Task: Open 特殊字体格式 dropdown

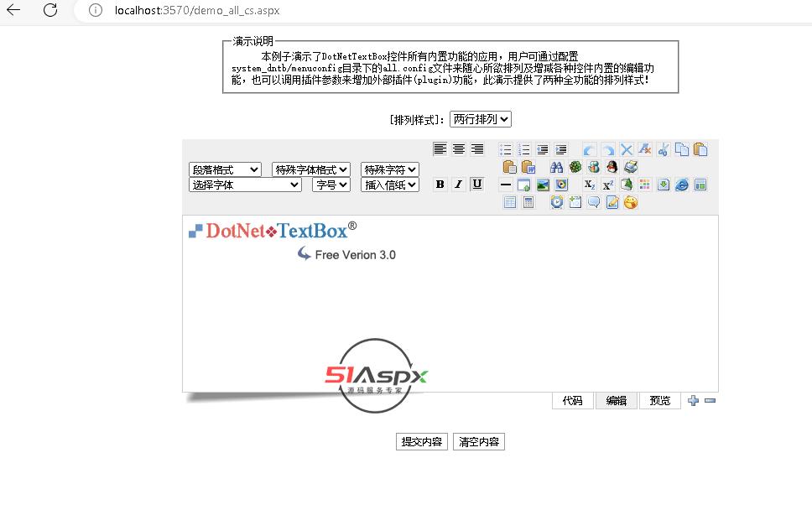Action: tap(310, 169)
